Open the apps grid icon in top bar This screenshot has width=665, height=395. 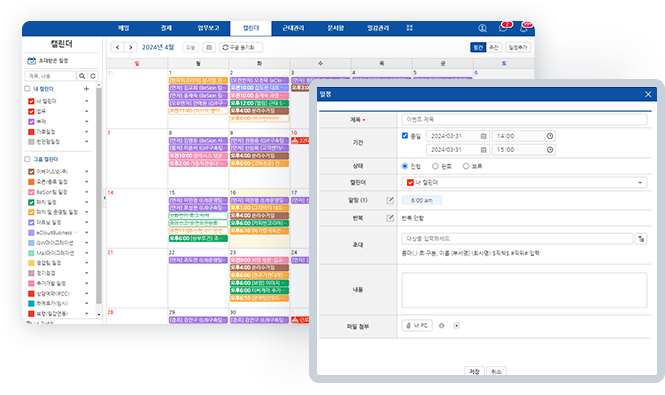409,28
